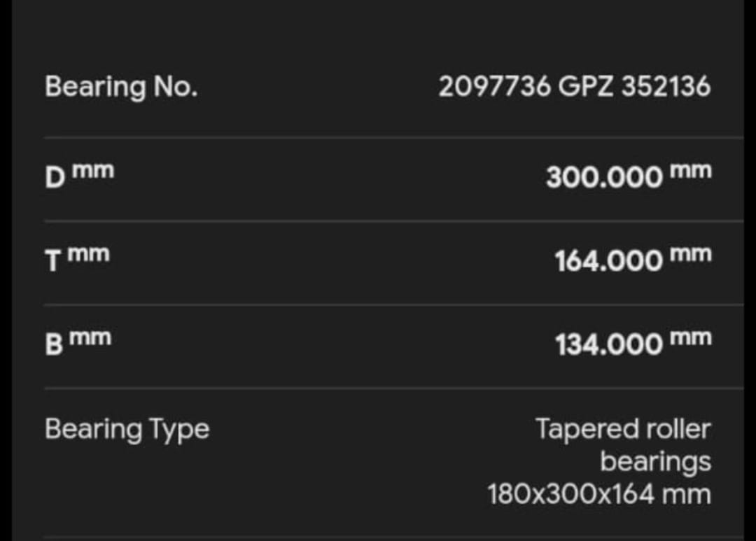Select the 164.000 value
756x541 pixels.
[608, 262]
